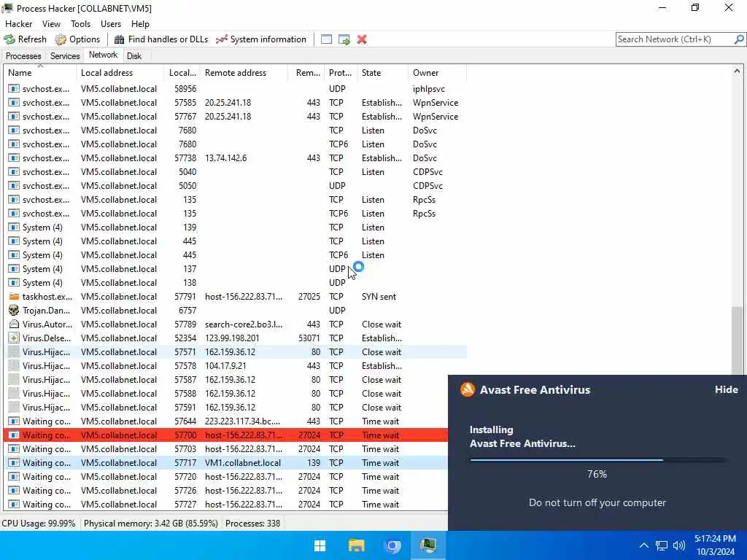Click the iphlpsvc owner cell

pyautogui.click(x=429, y=89)
